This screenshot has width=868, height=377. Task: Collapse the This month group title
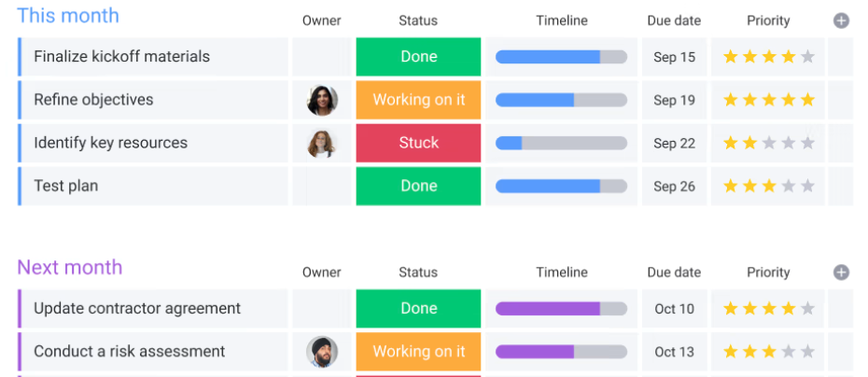(x=68, y=16)
